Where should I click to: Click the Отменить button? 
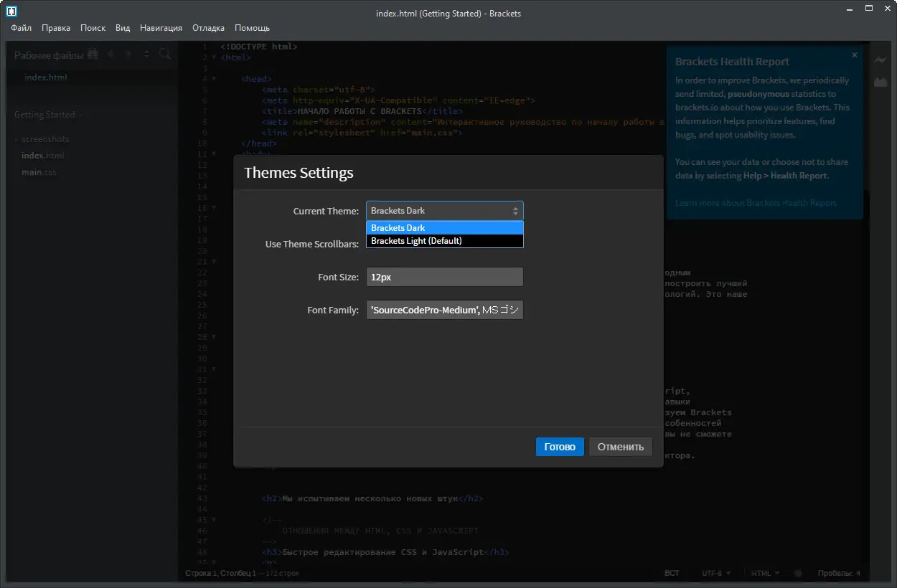(x=621, y=447)
